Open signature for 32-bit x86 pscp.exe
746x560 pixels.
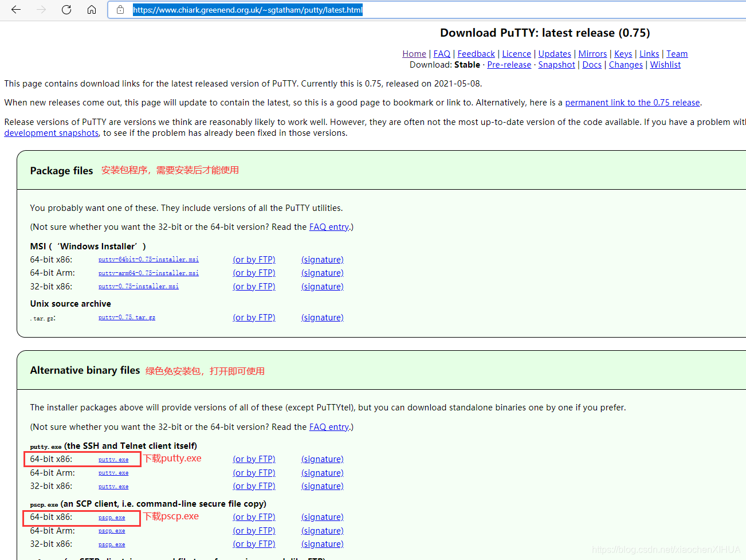pos(323,544)
